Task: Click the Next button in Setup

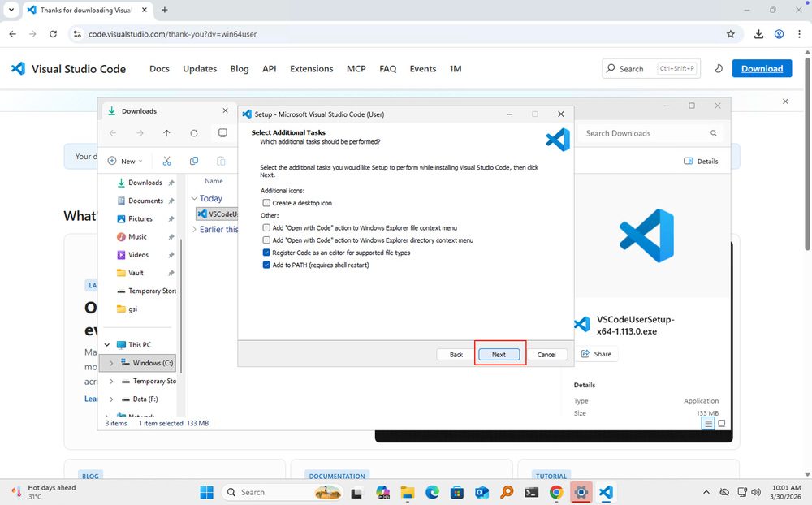Action: pos(499,354)
